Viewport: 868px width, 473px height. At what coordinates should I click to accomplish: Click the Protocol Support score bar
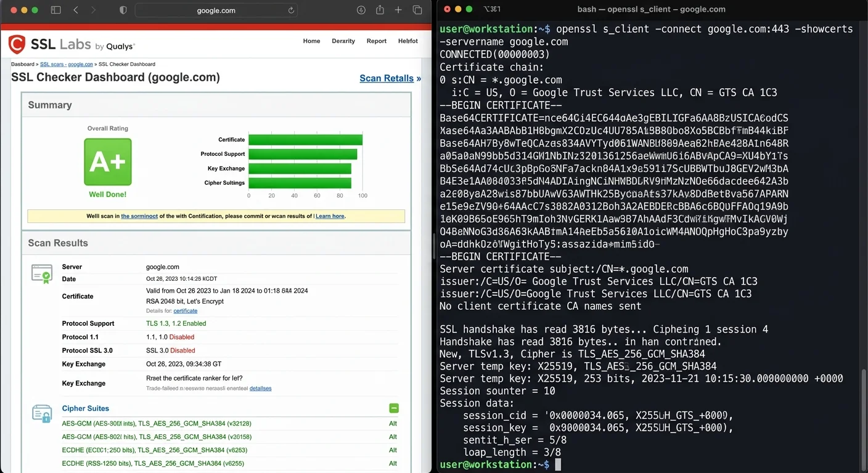(303, 154)
